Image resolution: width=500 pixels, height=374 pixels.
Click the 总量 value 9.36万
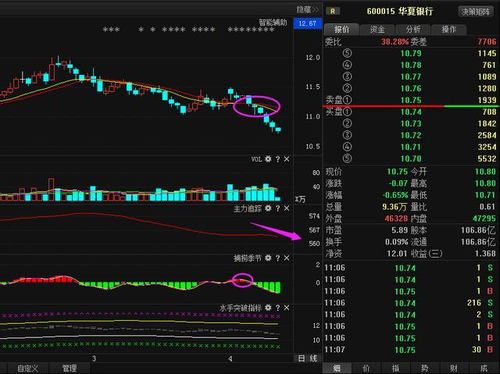pos(394,207)
